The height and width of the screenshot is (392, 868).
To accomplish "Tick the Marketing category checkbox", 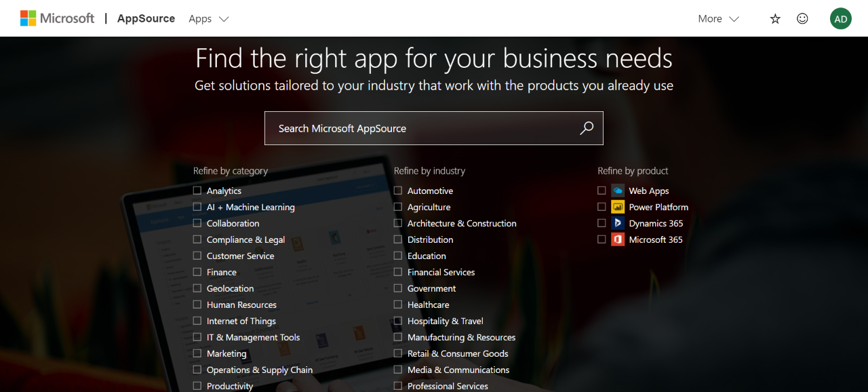I will click(197, 353).
